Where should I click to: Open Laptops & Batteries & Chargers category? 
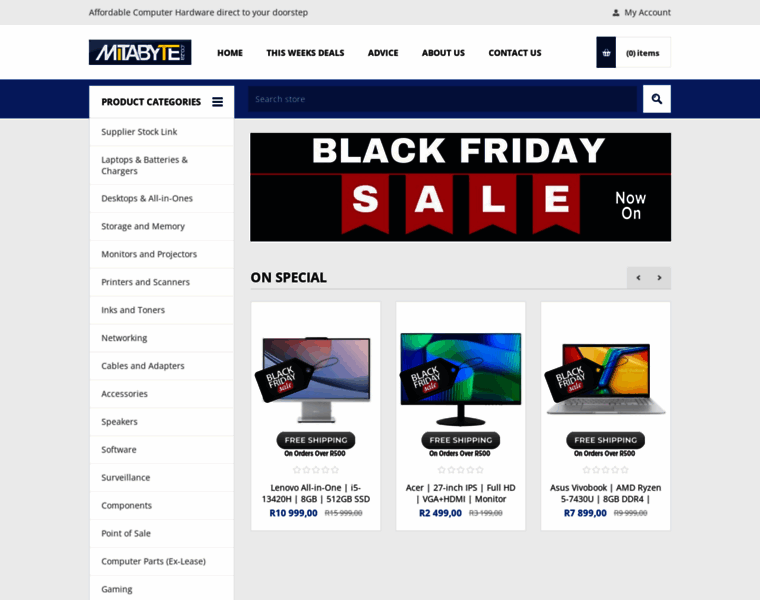tap(161, 165)
